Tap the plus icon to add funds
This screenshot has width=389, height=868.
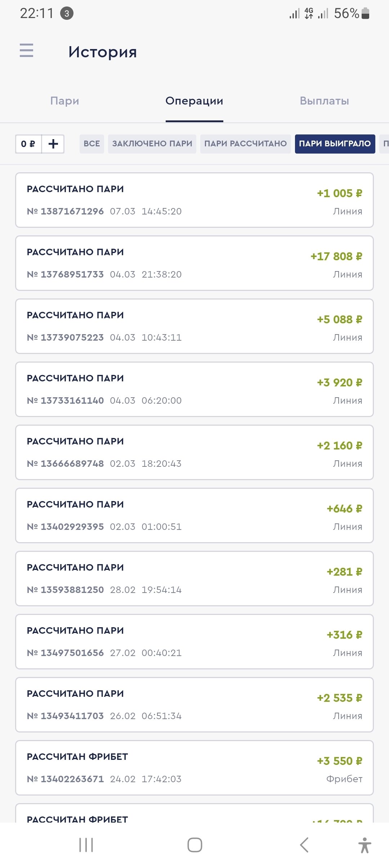53,144
